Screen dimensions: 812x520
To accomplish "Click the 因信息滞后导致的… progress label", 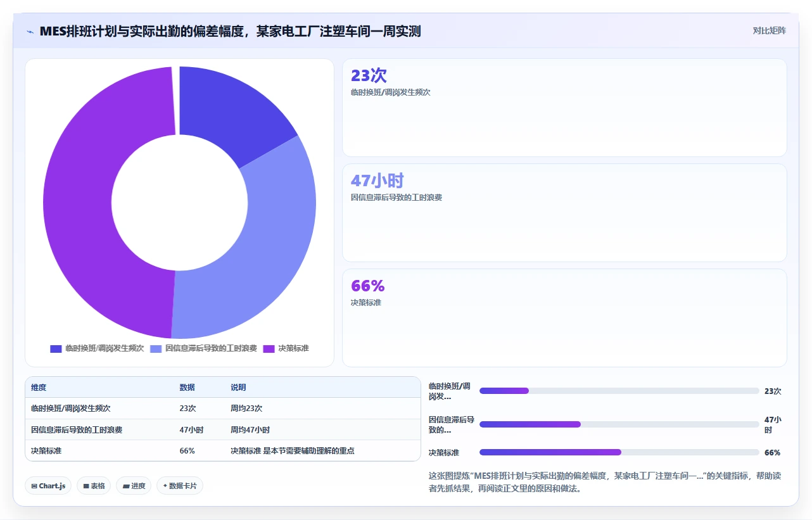I will point(451,424).
